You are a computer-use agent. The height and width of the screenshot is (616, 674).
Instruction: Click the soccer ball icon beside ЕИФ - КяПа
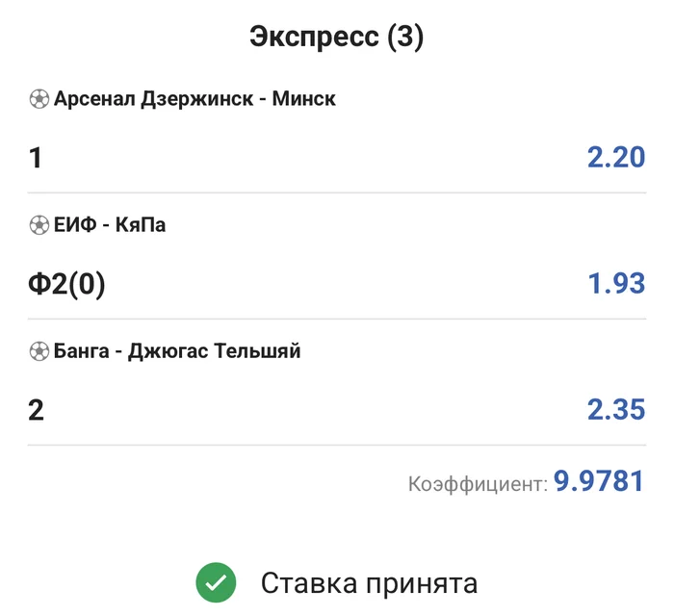point(39,225)
